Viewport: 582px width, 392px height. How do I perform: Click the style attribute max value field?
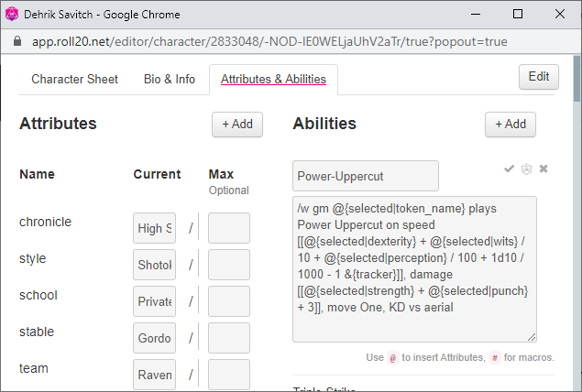point(229,265)
